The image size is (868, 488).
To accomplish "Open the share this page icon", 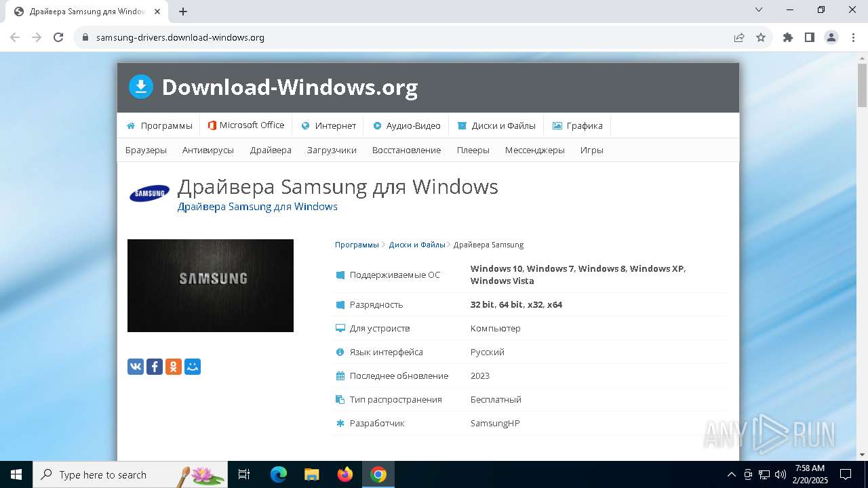I will coord(739,37).
